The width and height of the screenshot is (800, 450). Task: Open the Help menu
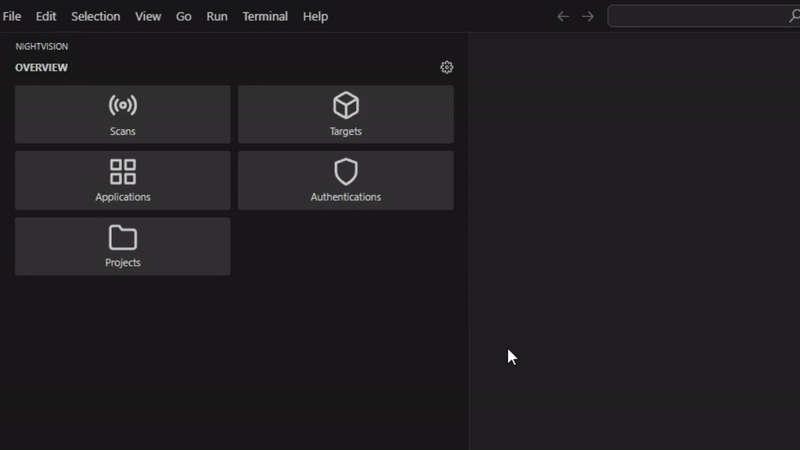pos(315,16)
